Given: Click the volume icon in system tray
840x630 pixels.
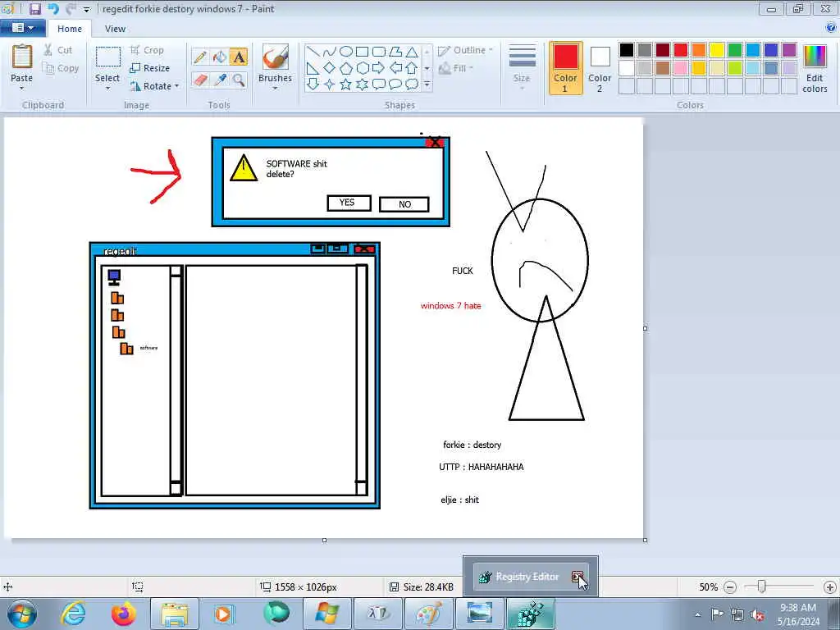Looking at the screenshot, I should coord(757,614).
